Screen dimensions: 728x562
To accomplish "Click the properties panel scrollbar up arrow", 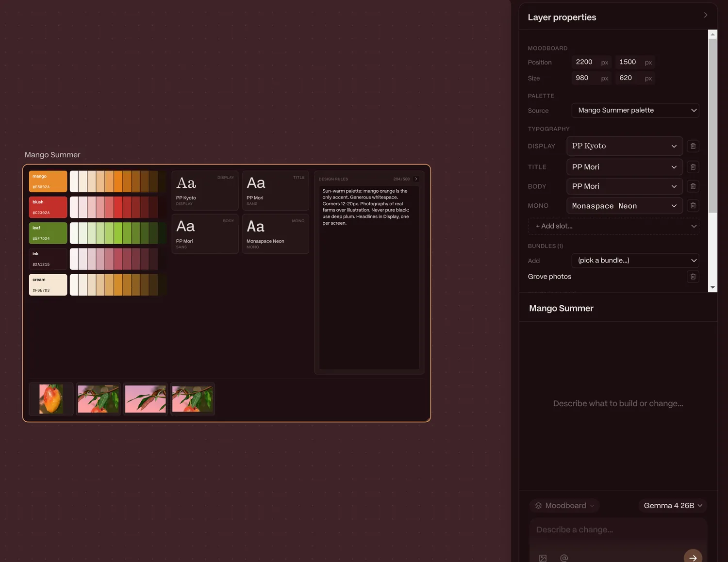I will tap(712, 34).
